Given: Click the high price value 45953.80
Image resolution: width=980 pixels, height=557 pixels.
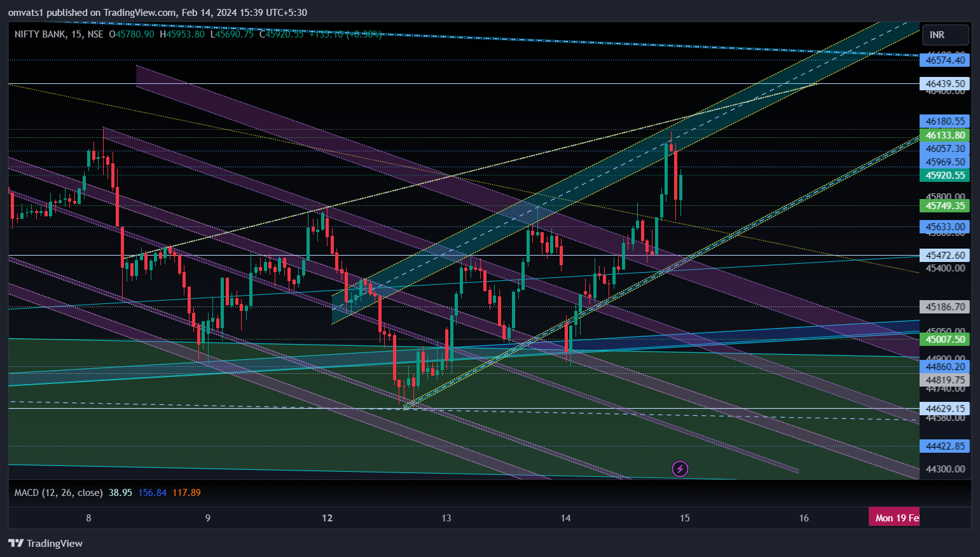Looking at the screenshot, I should tap(185, 34).
